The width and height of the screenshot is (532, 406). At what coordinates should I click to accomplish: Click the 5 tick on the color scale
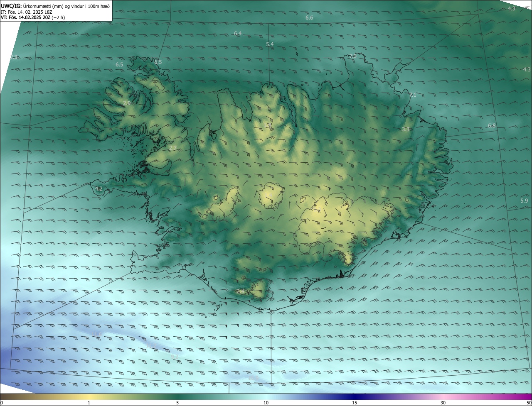[177, 403]
